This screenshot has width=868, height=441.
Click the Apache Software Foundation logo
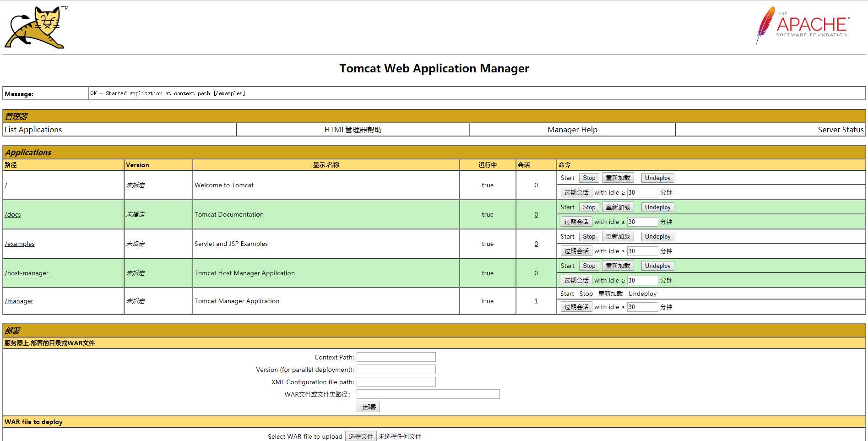(x=803, y=25)
